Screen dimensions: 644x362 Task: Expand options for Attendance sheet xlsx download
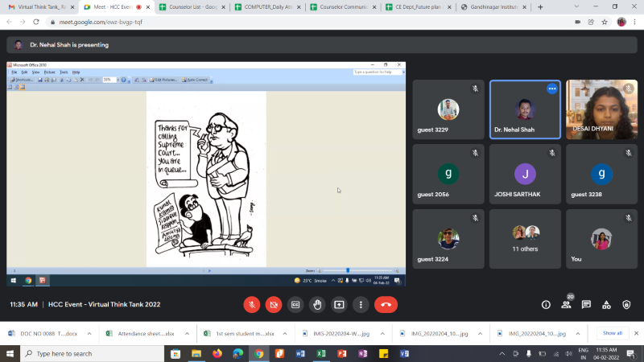pyautogui.click(x=187, y=334)
